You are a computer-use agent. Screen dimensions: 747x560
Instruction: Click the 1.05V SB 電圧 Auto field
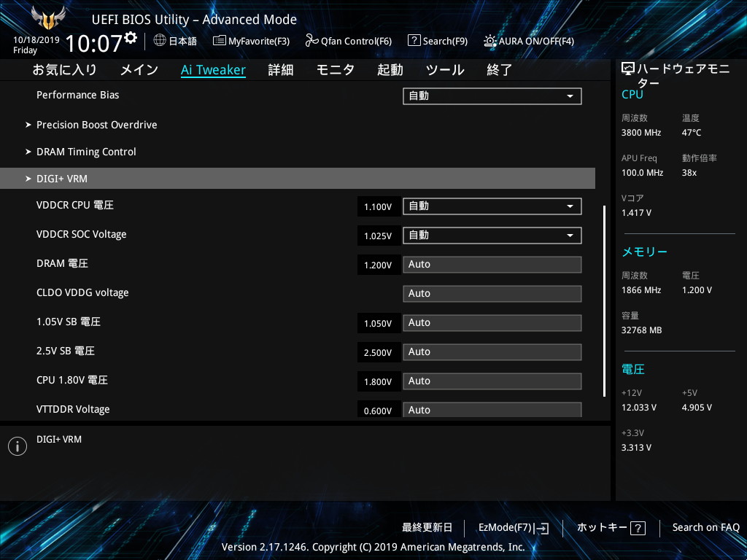[492, 323]
